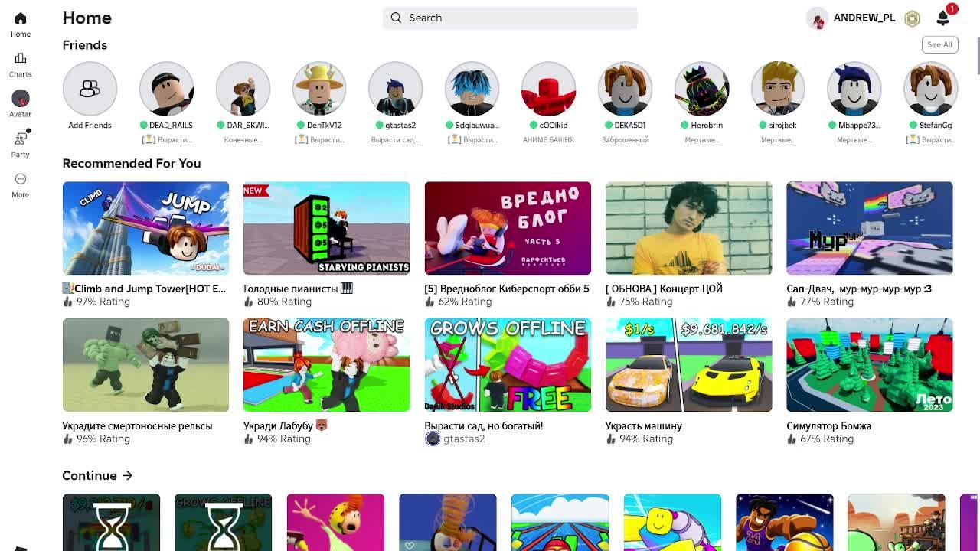The image size is (980, 551).
Task: Open DEAD_RAILS friend avatar
Action: pyautogui.click(x=166, y=89)
